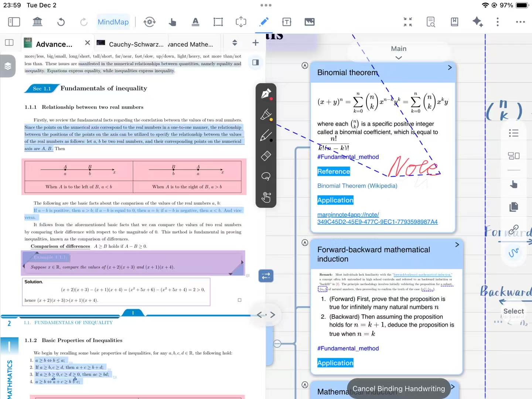Click the library home icon
The width and height of the screenshot is (532, 399).
pyautogui.click(x=38, y=22)
